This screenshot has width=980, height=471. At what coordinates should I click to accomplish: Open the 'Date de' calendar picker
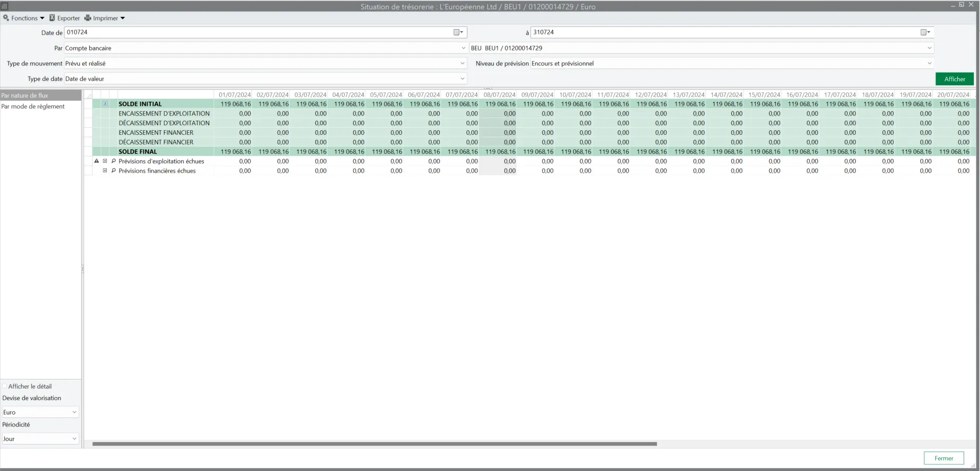pyautogui.click(x=458, y=32)
